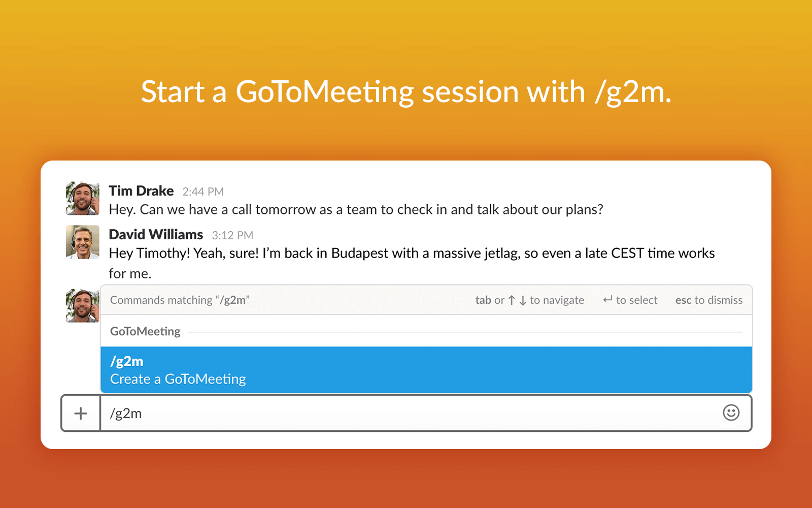
Task: Select the /g2m Create a GoToMeeting command
Action: point(426,370)
